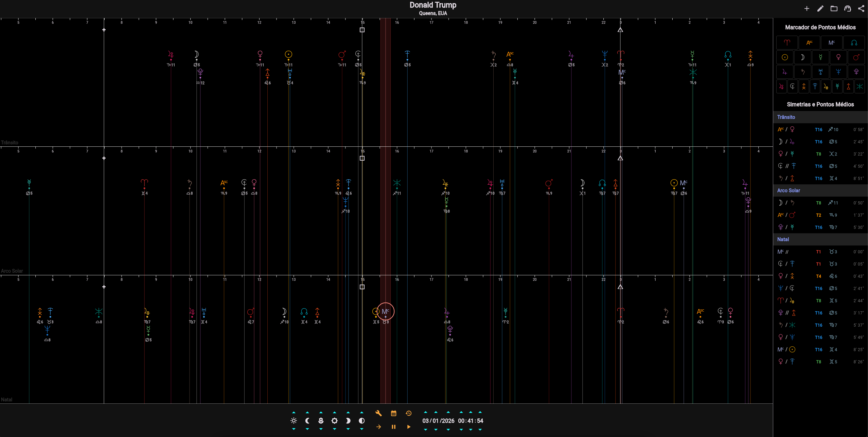Increase the year with up arrow
This screenshot has height=437, width=868.
click(448, 412)
